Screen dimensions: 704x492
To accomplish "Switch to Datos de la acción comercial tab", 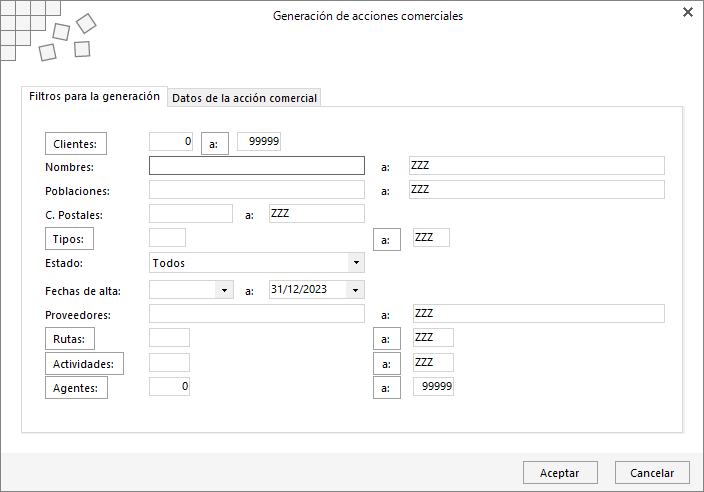I will [244, 98].
